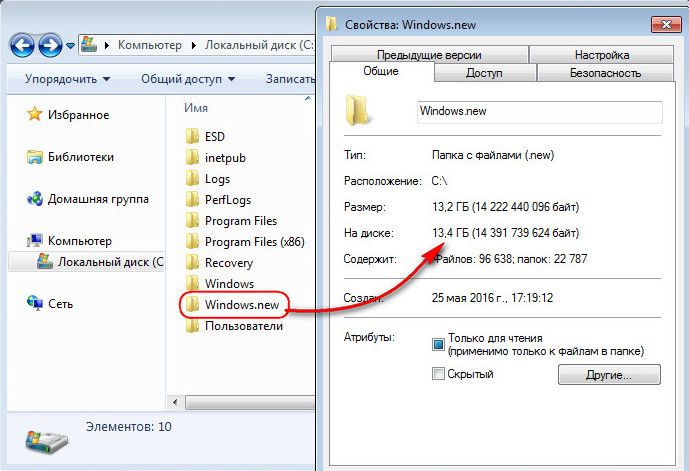Viewport: 689px width, 471px height.
Task: Click the drive icon in the address bar
Action: click(89, 44)
